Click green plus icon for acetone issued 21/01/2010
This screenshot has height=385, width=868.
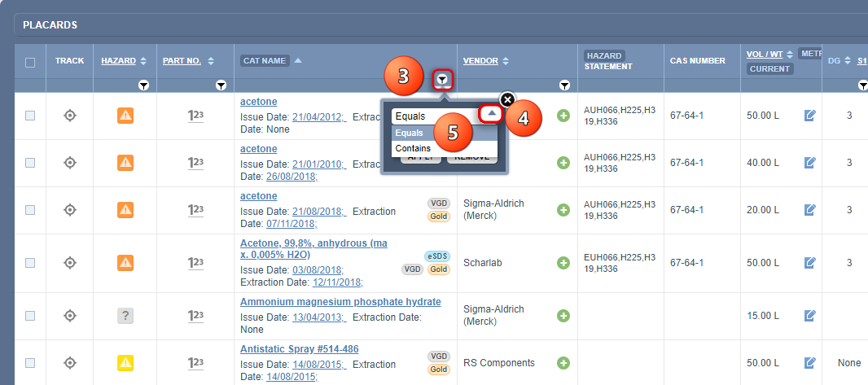(563, 163)
